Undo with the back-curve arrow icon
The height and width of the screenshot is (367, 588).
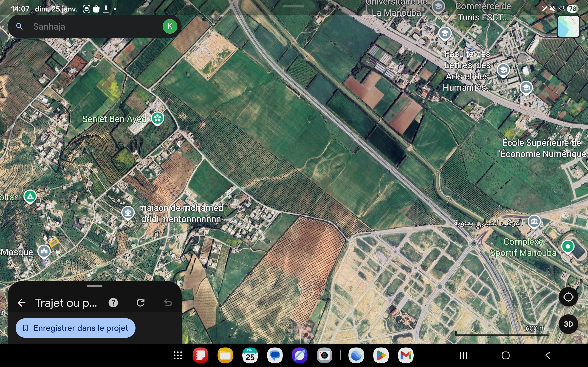point(169,303)
